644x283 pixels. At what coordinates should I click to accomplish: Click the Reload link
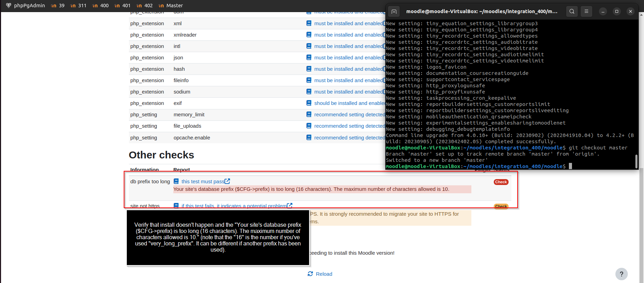(x=324, y=274)
